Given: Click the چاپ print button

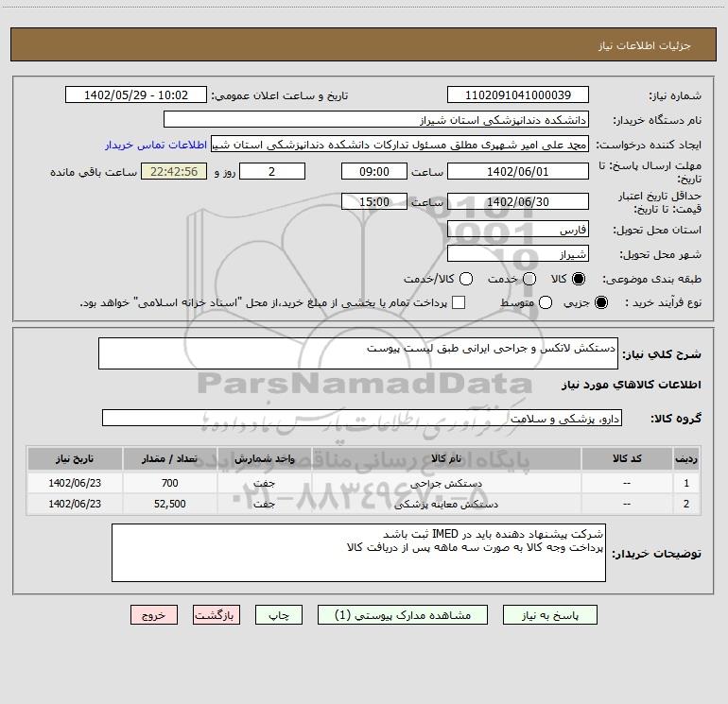Looking at the screenshot, I should point(279,615).
